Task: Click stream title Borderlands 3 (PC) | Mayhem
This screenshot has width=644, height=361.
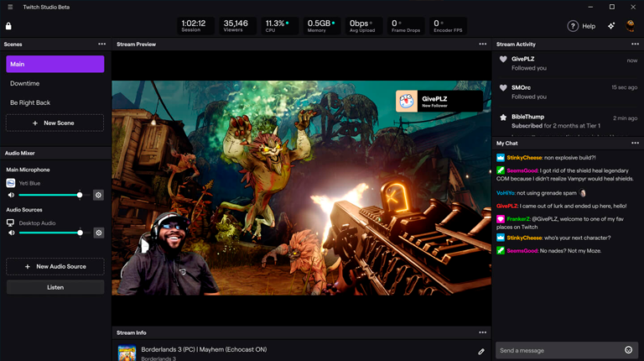Action: [x=204, y=349]
